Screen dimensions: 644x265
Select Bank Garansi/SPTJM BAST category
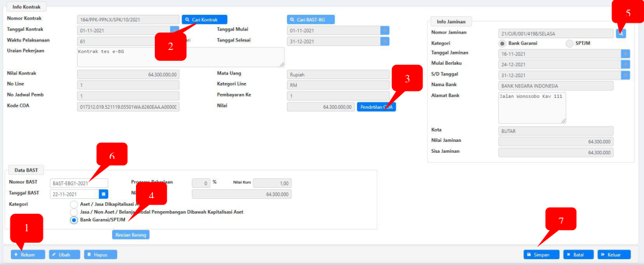pyautogui.click(x=74, y=220)
